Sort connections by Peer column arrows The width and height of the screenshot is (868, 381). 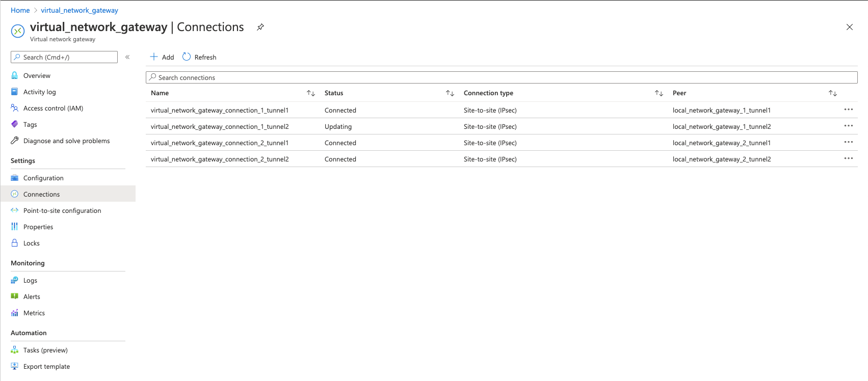click(833, 93)
